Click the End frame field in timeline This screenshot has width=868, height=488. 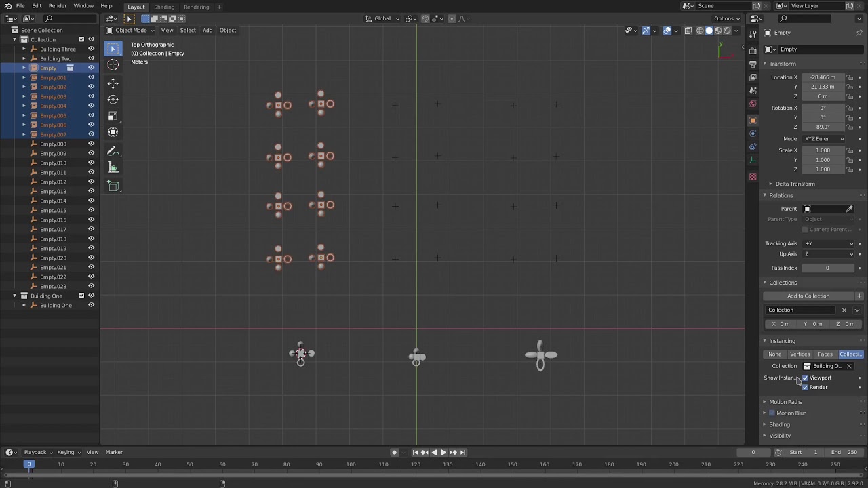pos(844,452)
